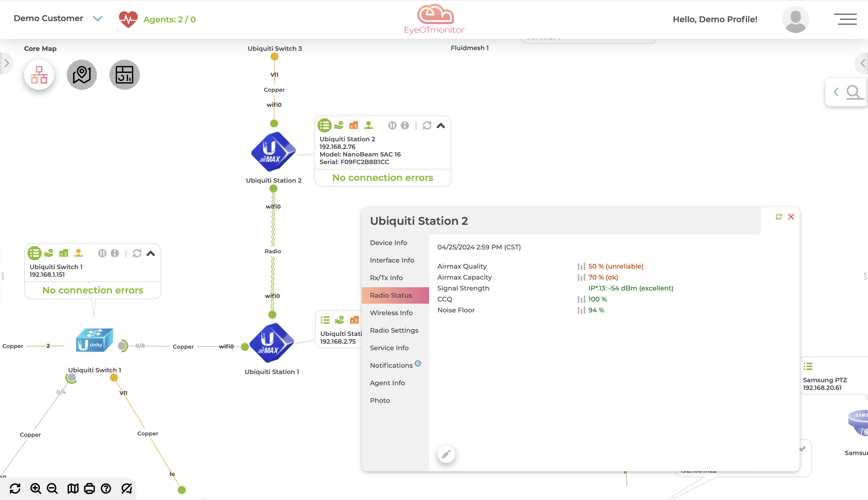Click the EyeOTmonitor logo

coord(435,19)
